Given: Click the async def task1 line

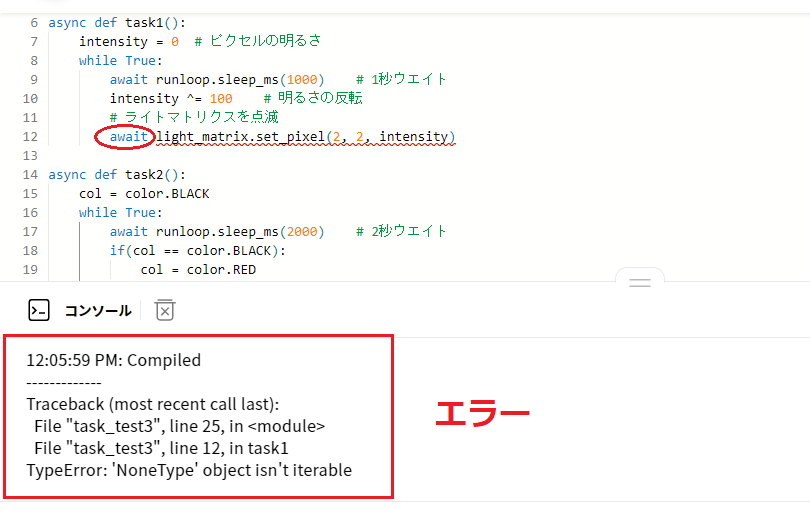Looking at the screenshot, I should (117, 23).
